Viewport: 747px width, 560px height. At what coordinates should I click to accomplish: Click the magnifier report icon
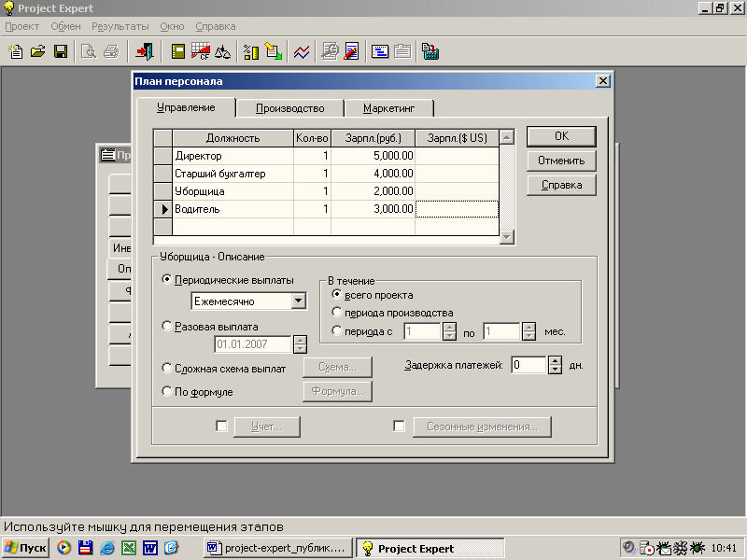coord(330,51)
